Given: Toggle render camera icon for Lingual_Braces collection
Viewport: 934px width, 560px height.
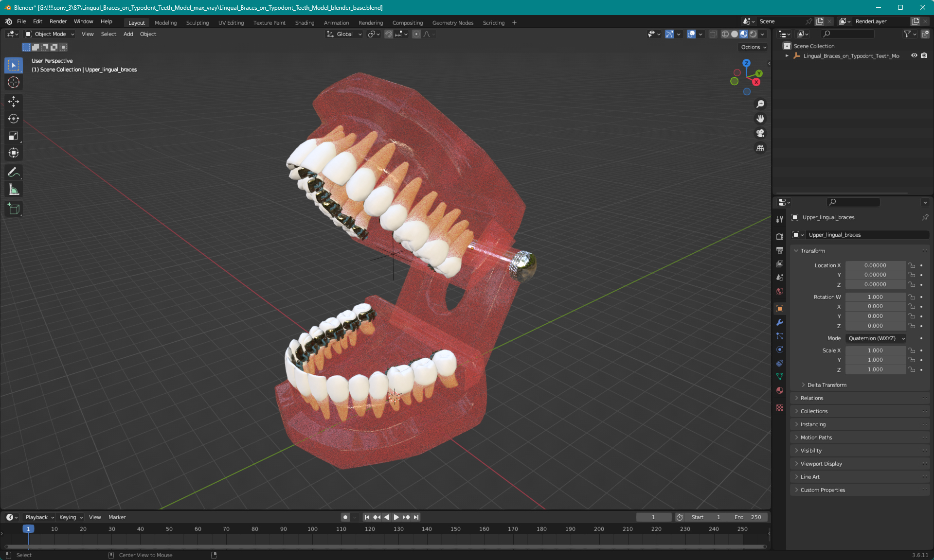Looking at the screenshot, I should point(924,55).
